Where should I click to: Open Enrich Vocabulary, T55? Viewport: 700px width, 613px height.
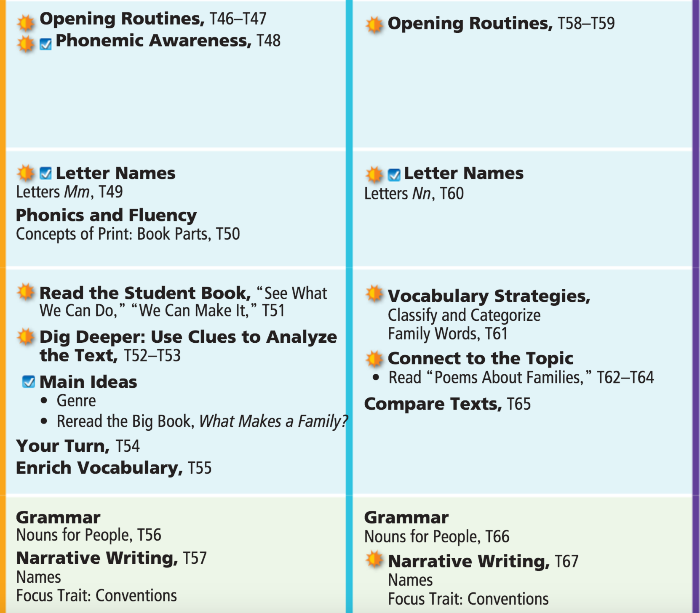(113, 468)
